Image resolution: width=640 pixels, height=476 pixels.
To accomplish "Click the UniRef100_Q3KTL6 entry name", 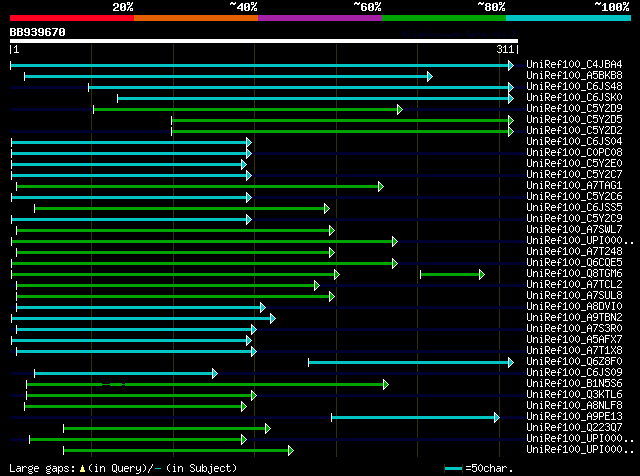I will pyautogui.click(x=574, y=395).
